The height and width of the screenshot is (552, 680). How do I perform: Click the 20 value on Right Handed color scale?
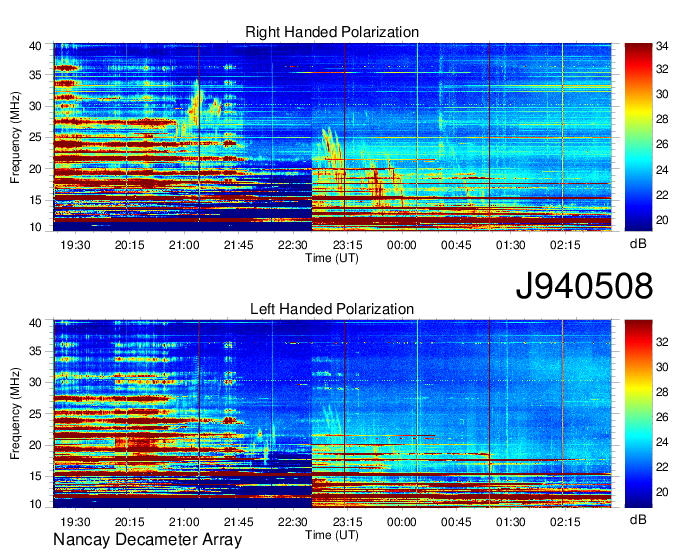point(662,220)
